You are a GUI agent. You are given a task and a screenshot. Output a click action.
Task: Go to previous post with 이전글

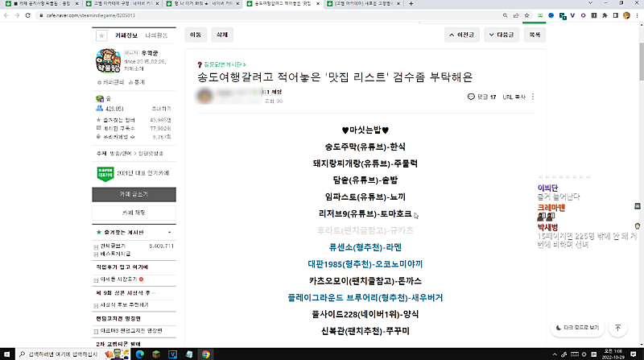(x=461, y=35)
